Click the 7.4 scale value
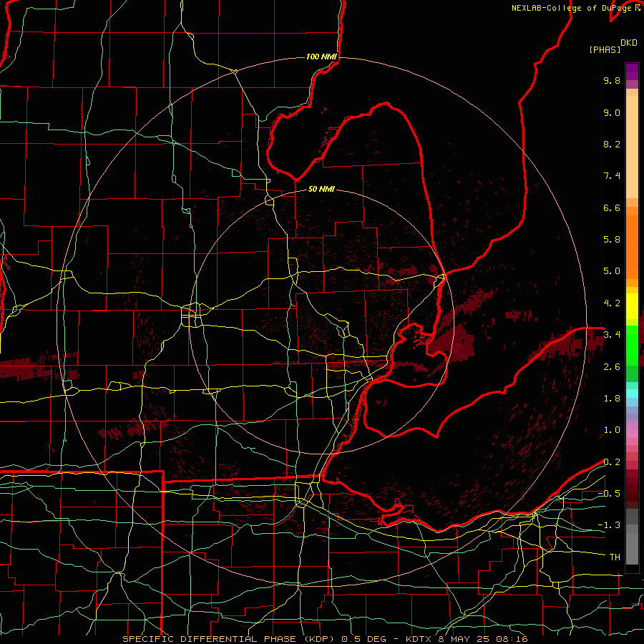 (612, 176)
